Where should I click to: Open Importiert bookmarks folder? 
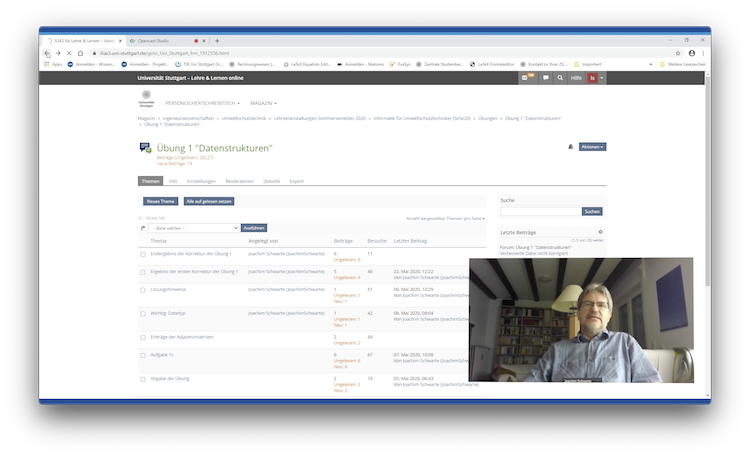coord(587,64)
